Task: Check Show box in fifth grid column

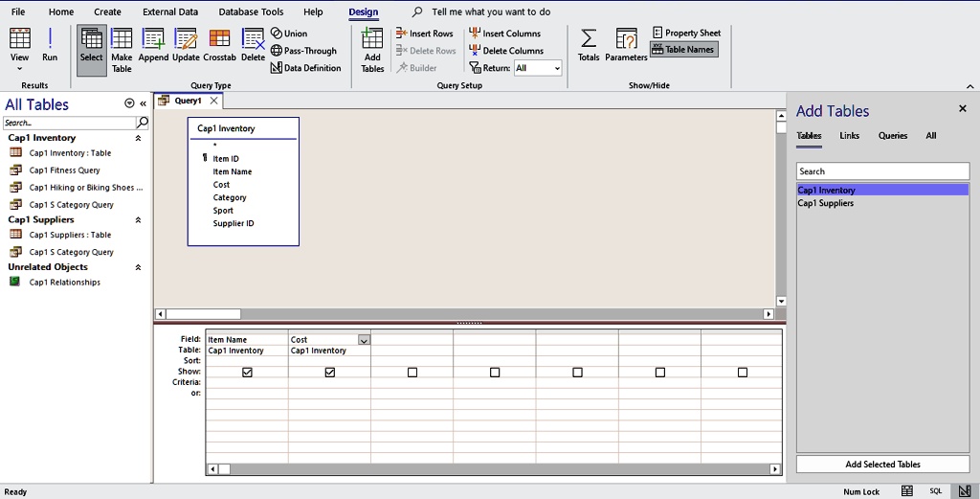Action: [x=577, y=372]
